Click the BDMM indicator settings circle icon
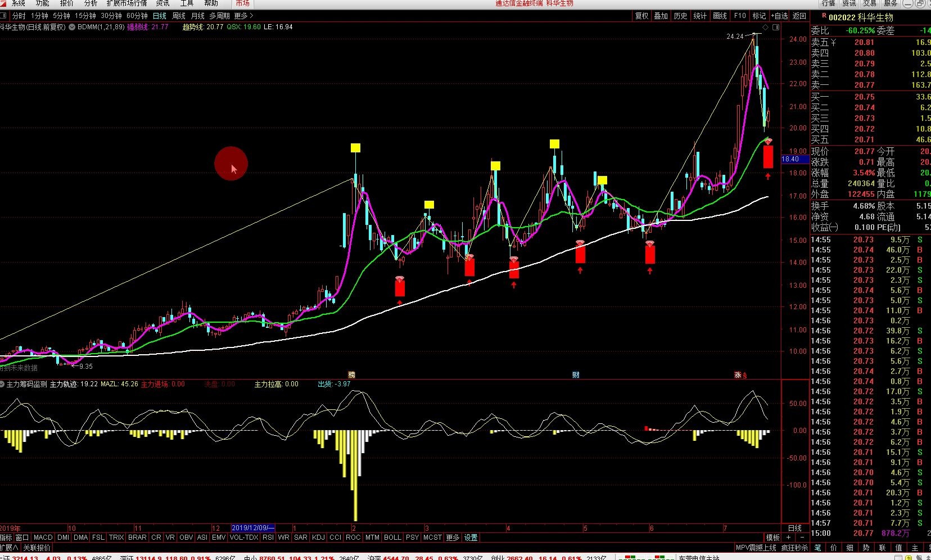This screenshot has height=560, width=931. point(72,27)
